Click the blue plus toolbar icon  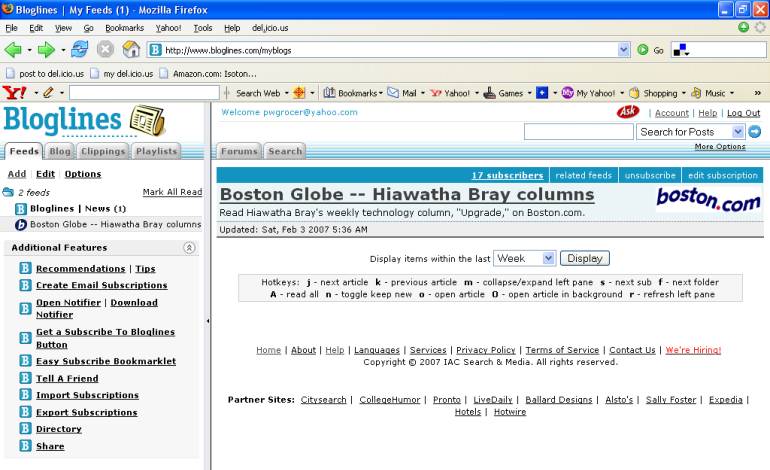pyautogui.click(x=542, y=93)
